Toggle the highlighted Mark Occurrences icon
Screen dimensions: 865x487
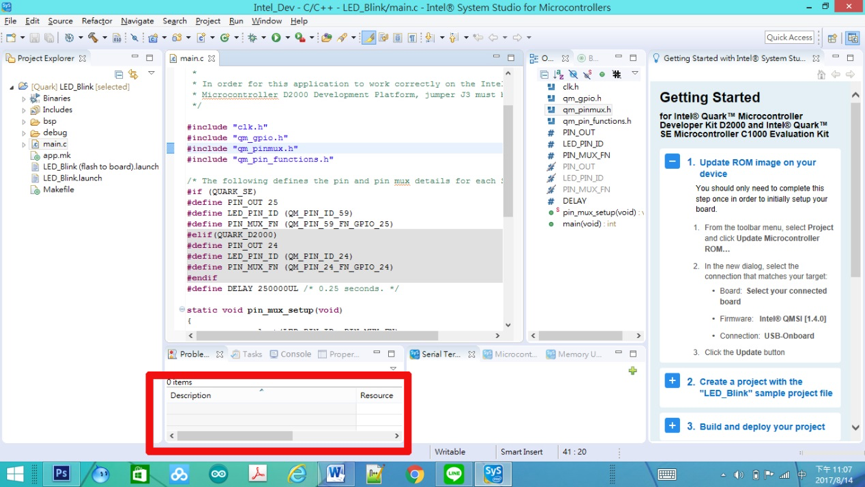pyautogui.click(x=369, y=38)
